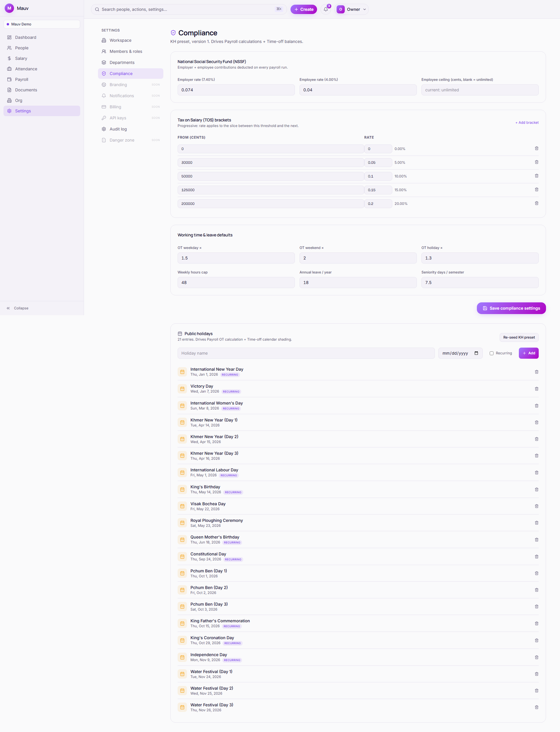
Task: Delete King's Birthday holiday
Action: point(537,489)
